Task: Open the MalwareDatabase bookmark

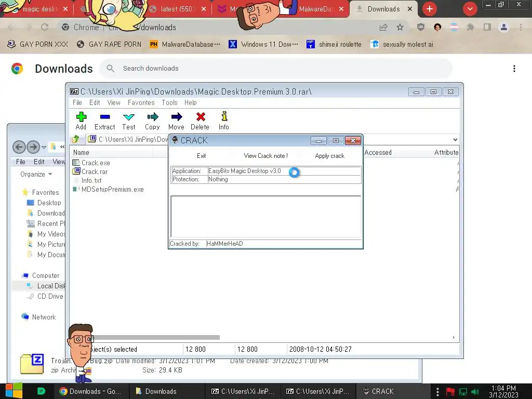Action: tap(185, 44)
